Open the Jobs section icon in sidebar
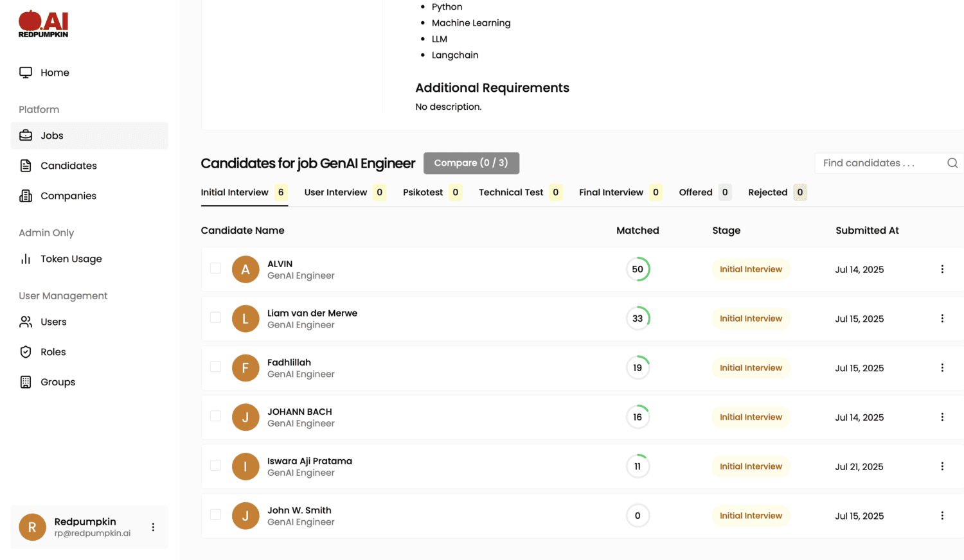The height and width of the screenshot is (560, 964). (25, 136)
